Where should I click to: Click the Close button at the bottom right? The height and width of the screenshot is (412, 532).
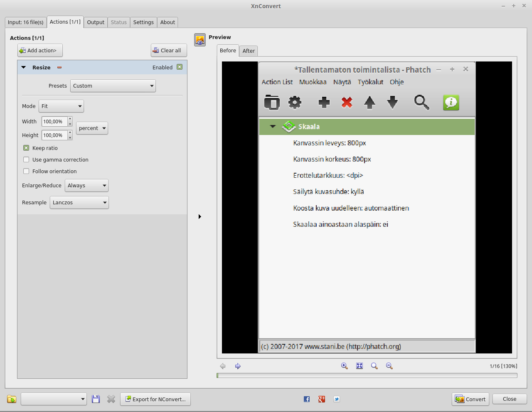[x=510, y=399]
